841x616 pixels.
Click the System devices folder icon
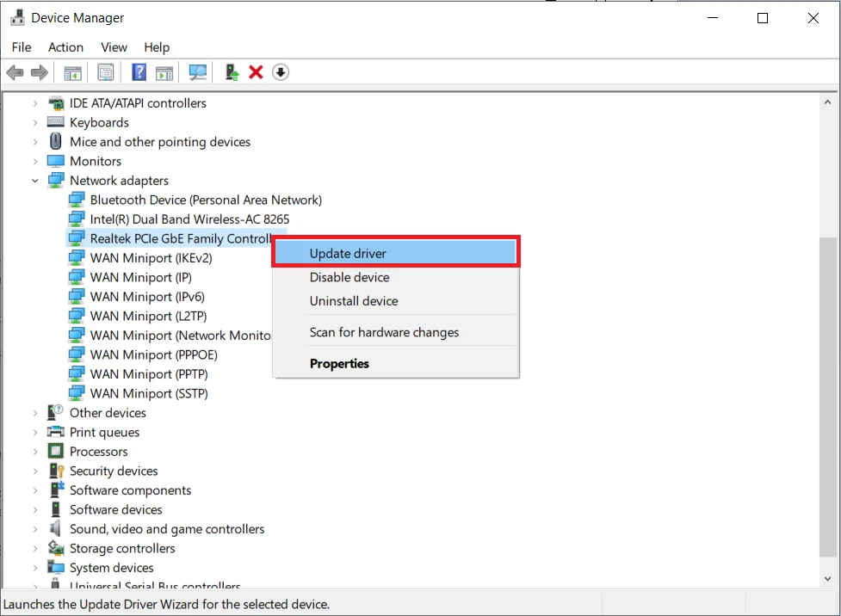point(56,567)
